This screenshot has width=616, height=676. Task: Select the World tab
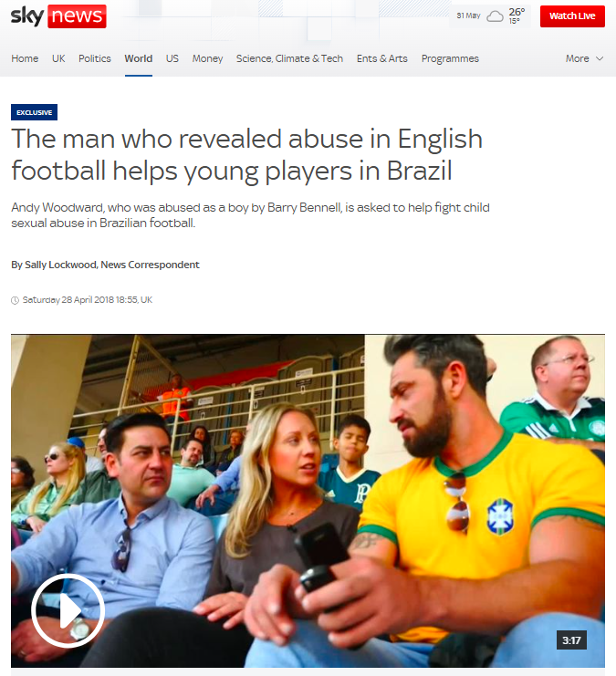[x=139, y=58]
